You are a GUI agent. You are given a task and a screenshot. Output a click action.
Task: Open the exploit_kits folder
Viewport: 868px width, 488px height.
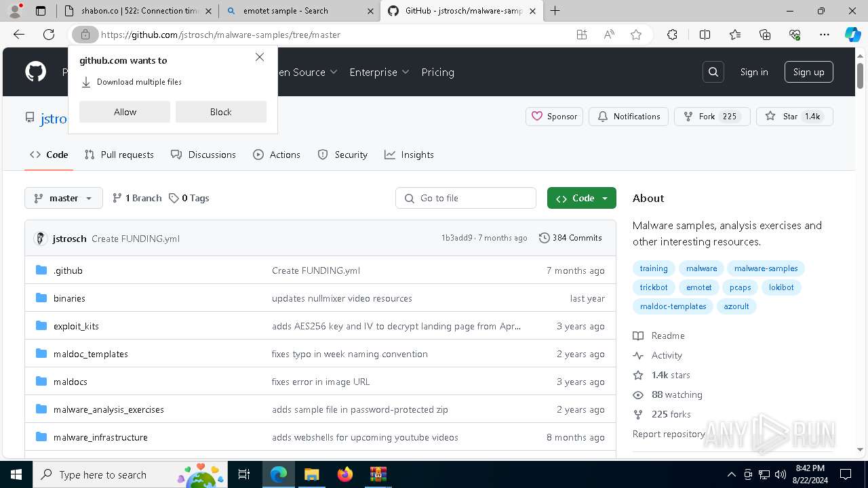point(76,326)
